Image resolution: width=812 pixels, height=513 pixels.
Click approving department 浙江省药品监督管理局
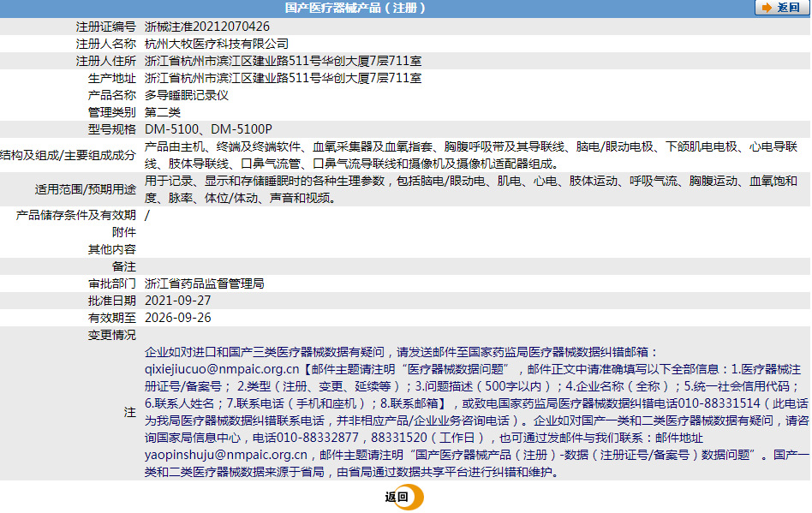click(205, 283)
